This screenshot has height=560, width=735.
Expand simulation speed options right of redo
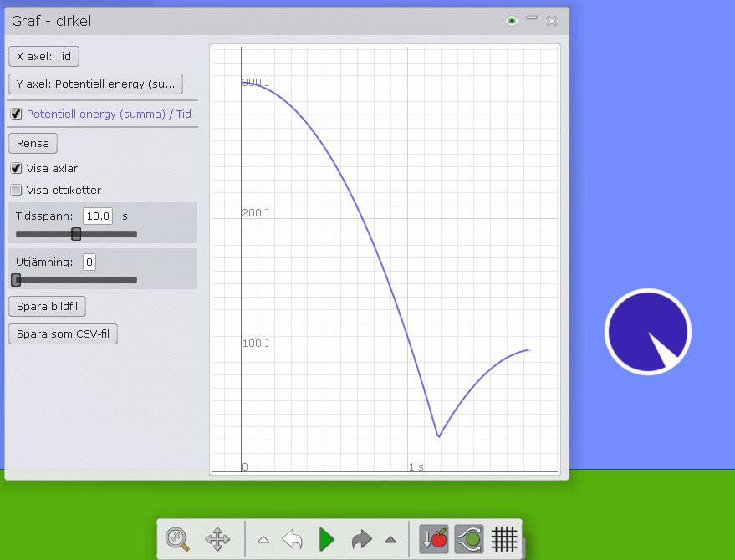pyautogui.click(x=390, y=540)
